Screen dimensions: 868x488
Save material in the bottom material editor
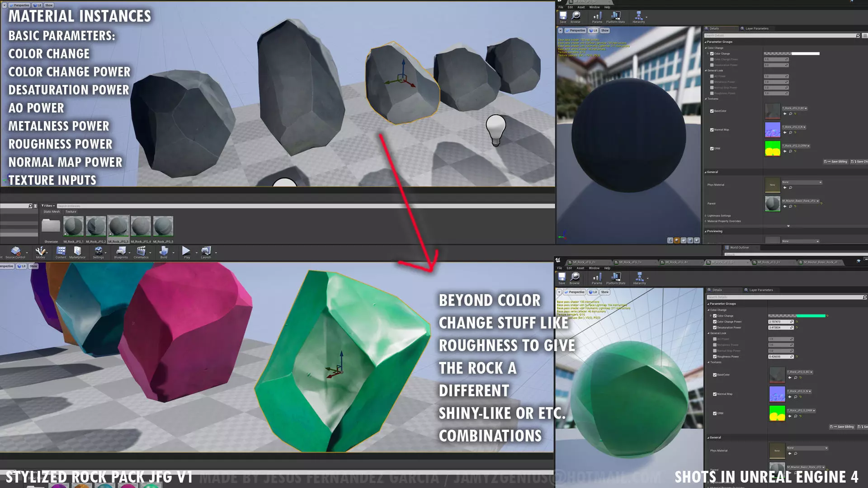562,278
